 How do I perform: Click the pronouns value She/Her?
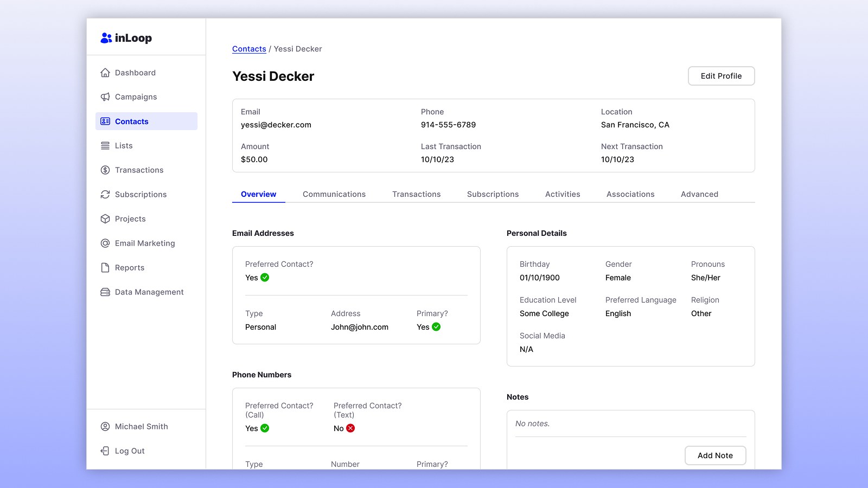click(x=706, y=278)
